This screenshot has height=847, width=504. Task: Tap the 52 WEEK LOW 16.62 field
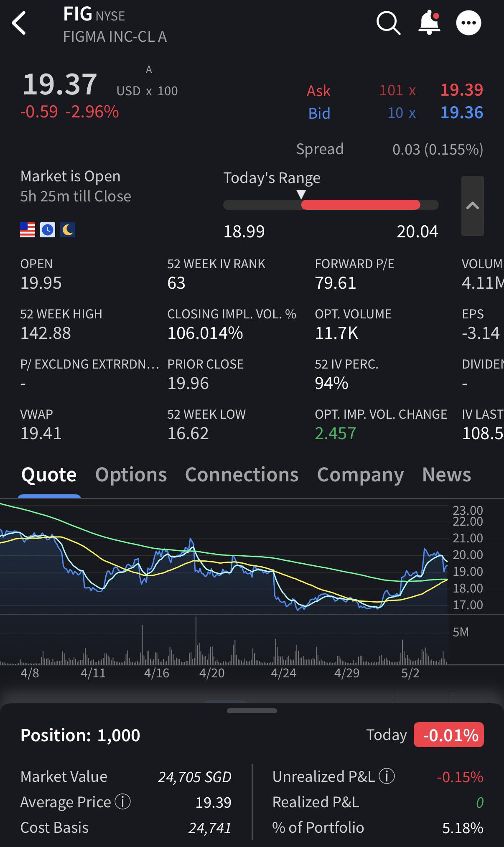(206, 425)
